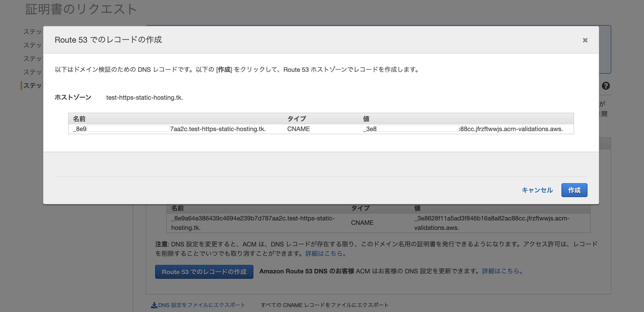
Task: Click the 名前 column header in dialog
Action: click(79, 119)
